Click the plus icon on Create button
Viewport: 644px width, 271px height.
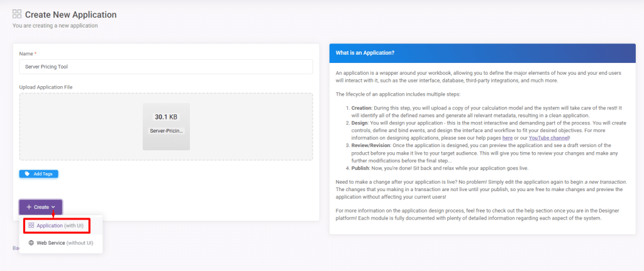click(x=29, y=207)
